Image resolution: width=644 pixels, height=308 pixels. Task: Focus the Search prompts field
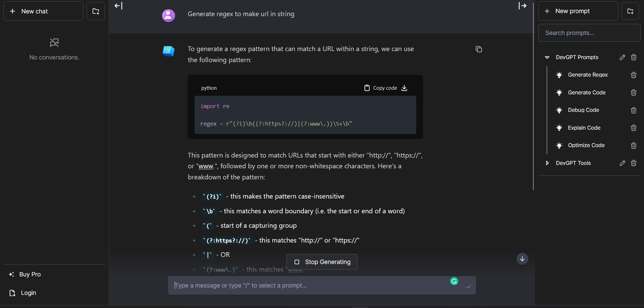[x=589, y=33]
